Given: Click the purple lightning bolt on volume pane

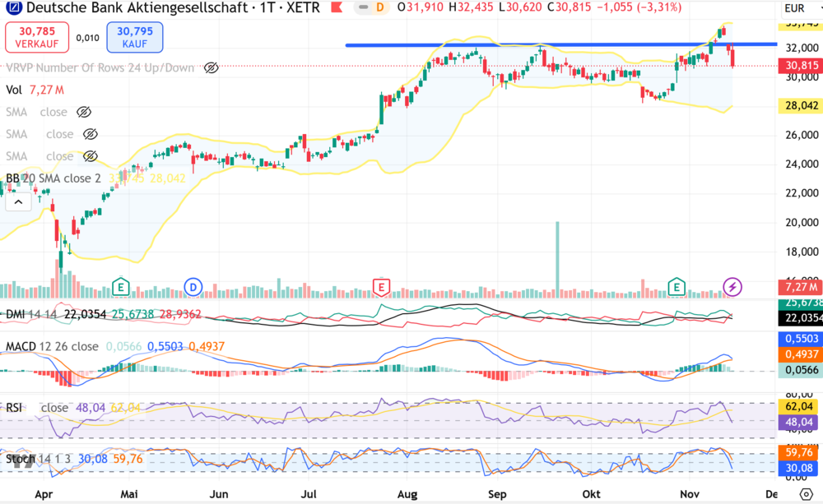Looking at the screenshot, I should [x=731, y=285].
